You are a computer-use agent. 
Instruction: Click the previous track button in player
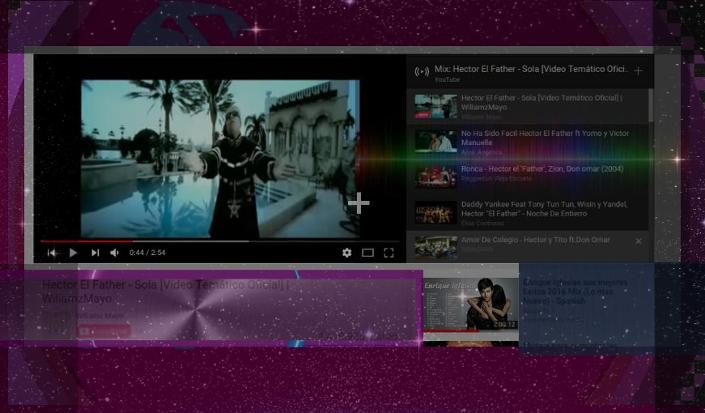pos(52,253)
